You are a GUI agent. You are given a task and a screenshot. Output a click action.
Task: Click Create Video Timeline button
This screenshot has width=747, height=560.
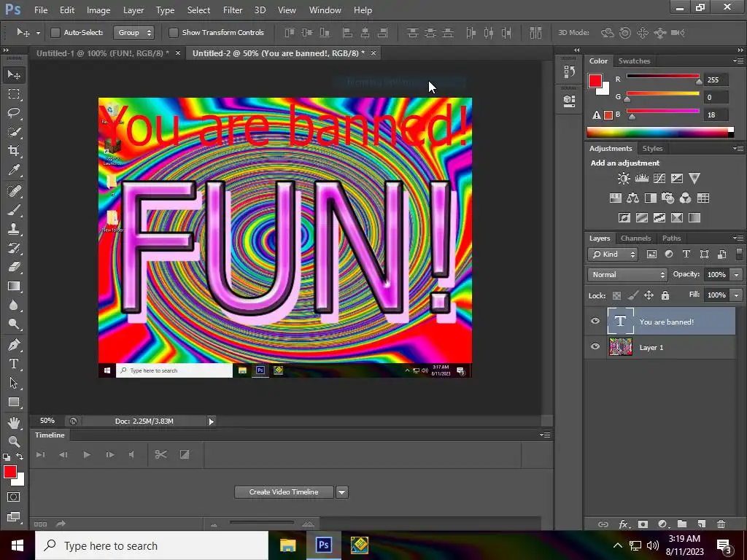(284, 492)
